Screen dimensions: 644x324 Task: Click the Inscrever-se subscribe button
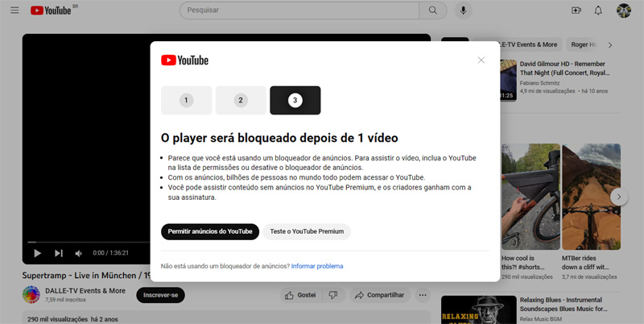(160, 295)
